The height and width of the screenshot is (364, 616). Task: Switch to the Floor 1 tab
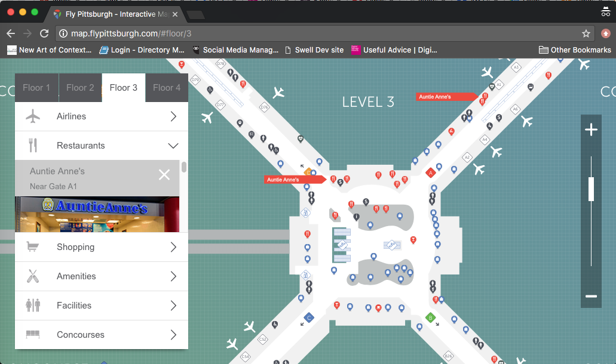pos(36,88)
